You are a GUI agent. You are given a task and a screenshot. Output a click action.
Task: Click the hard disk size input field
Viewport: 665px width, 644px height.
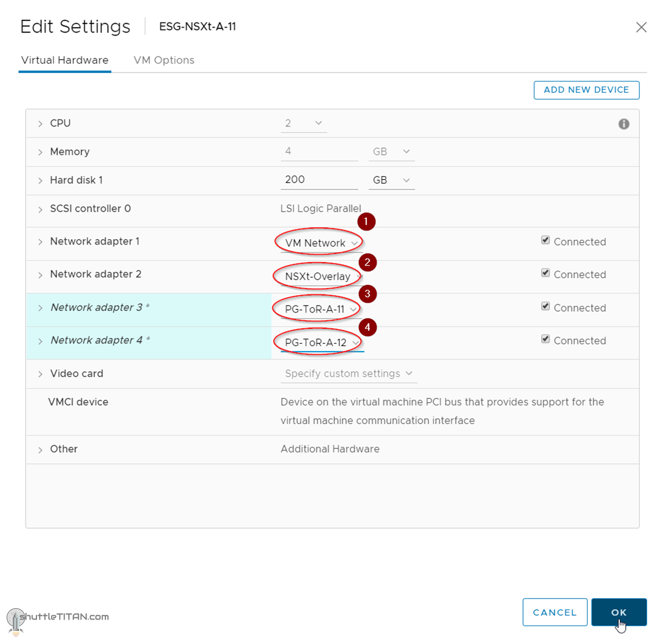tap(319, 180)
